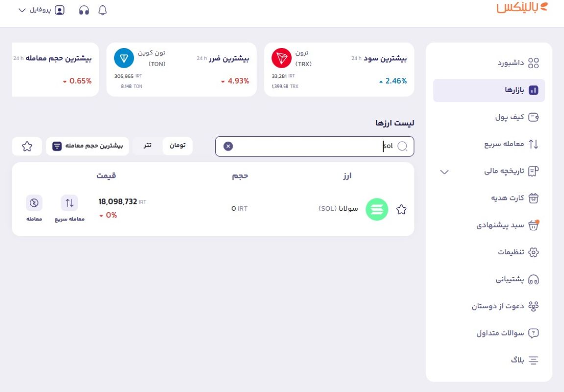Clear the search with the X button
The image size is (564, 392).
(228, 147)
